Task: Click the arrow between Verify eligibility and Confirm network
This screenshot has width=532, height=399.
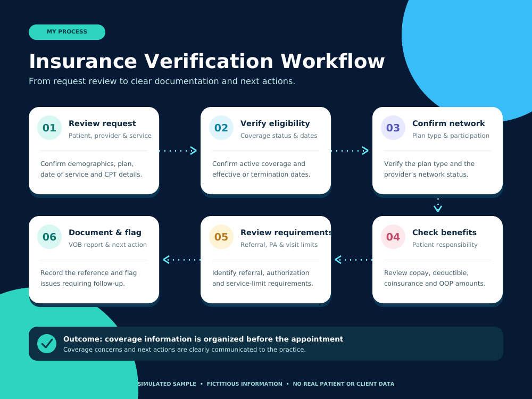Action: 350,151
